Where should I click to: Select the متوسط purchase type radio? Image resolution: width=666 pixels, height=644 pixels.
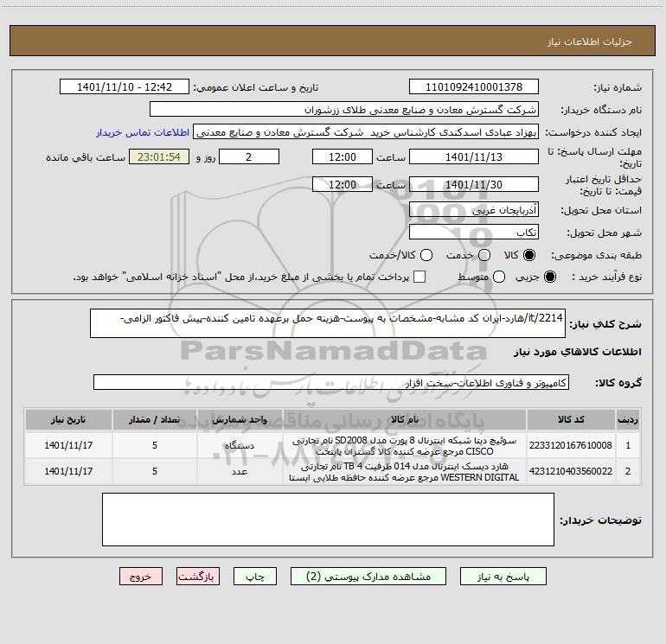click(499, 277)
